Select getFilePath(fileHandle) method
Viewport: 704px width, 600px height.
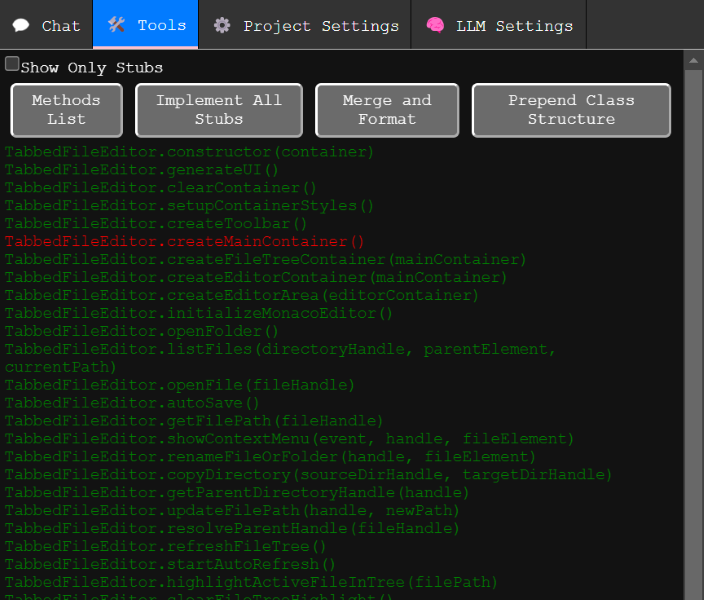pos(194,421)
